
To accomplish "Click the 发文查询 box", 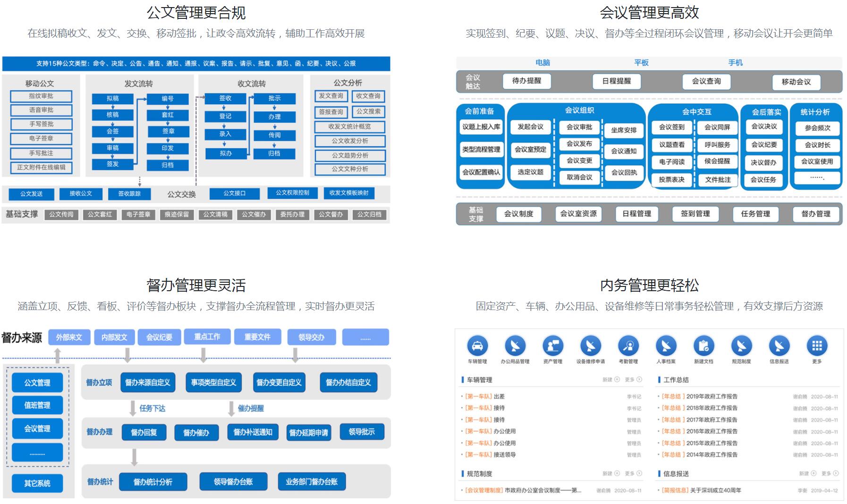I will click(x=331, y=96).
